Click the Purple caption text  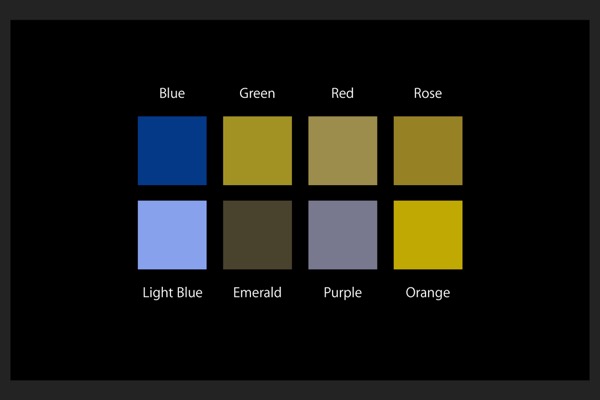click(x=342, y=293)
